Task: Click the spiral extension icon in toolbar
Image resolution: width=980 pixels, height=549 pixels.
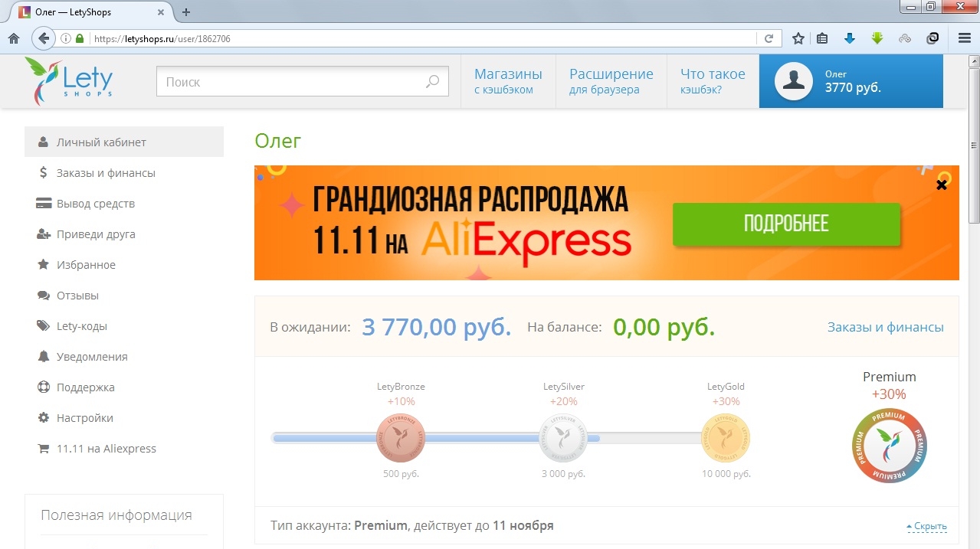Action: coord(932,38)
